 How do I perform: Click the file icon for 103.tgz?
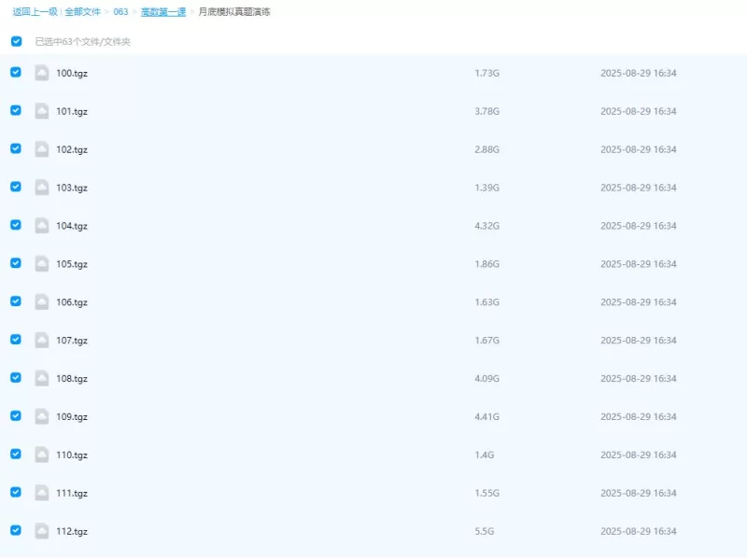coord(42,188)
